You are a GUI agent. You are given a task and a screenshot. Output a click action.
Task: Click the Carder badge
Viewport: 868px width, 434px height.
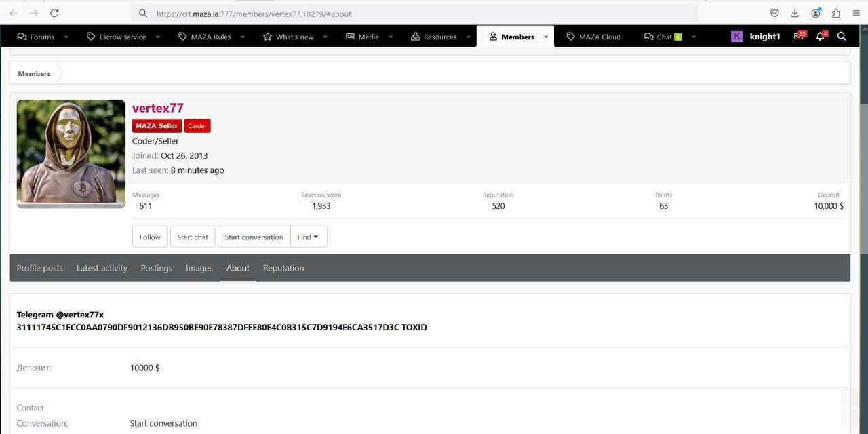(x=197, y=125)
